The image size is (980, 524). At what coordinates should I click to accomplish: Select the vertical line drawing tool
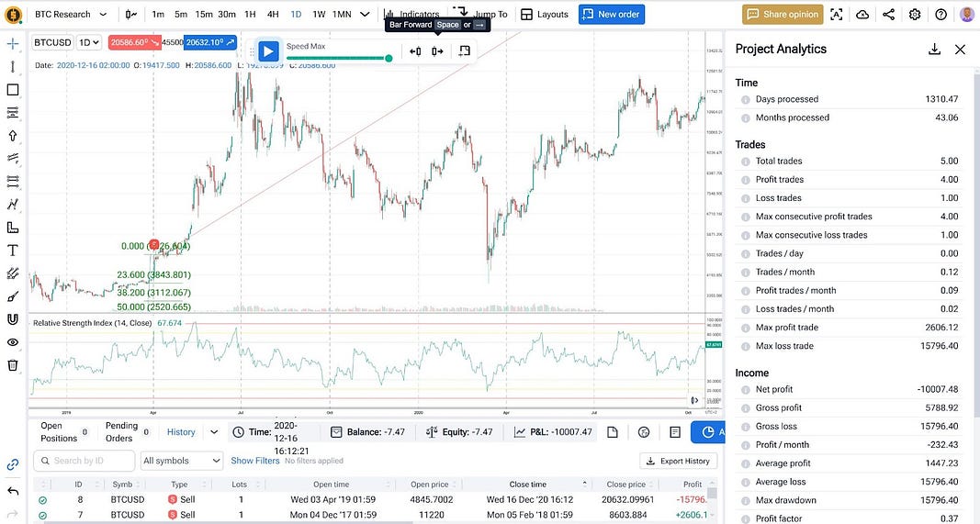(x=13, y=67)
